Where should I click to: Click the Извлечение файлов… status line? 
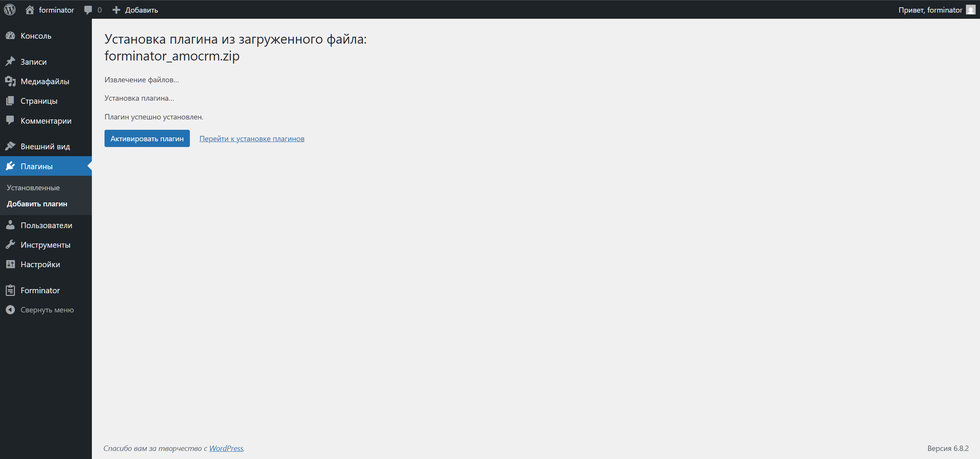coord(142,80)
